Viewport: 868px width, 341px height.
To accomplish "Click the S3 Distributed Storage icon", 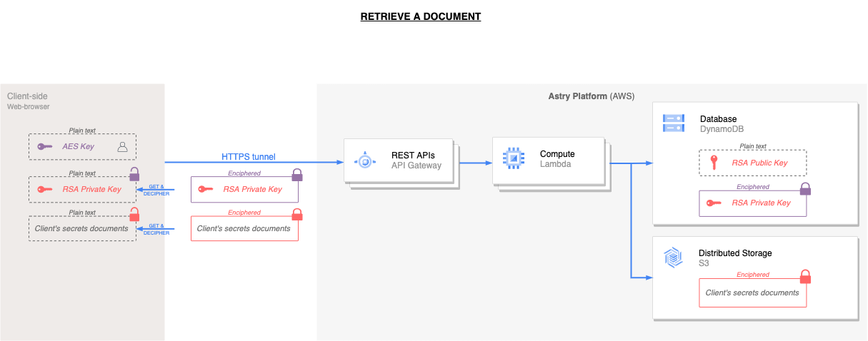I will [x=673, y=258].
